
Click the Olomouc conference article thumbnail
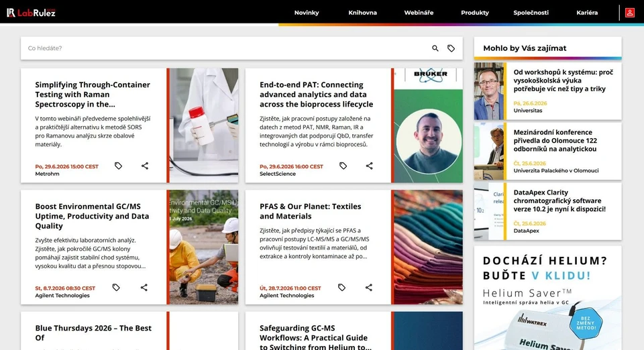click(489, 151)
